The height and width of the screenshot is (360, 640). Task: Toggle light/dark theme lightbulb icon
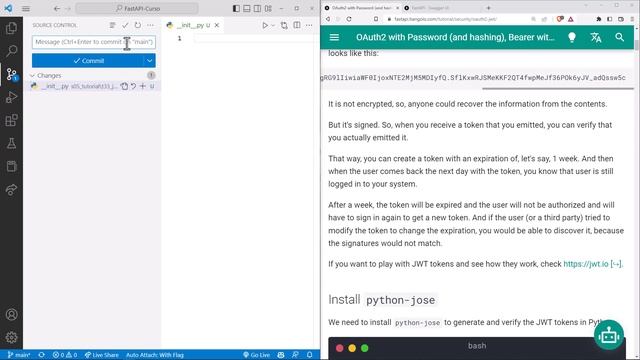click(x=572, y=38)
